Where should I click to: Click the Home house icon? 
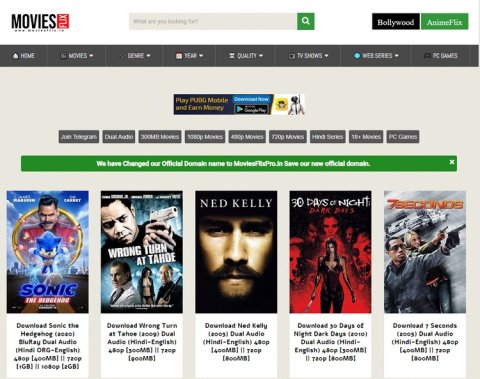[x=15, y=56]
